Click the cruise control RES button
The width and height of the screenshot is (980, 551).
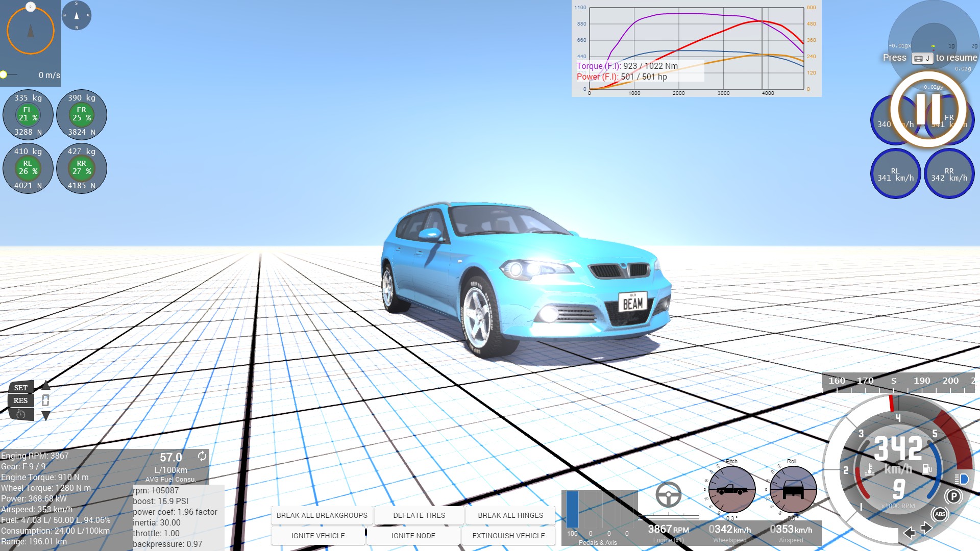point(21,400)
